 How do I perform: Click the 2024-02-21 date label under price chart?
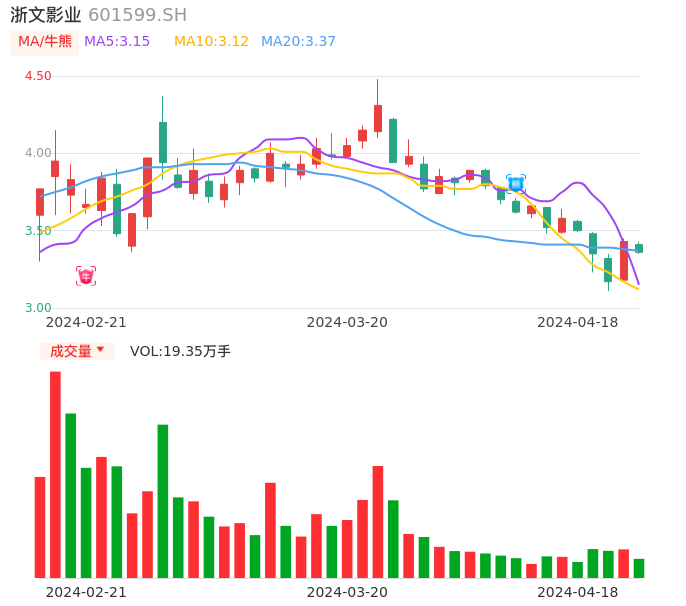(x=86, y=322)
